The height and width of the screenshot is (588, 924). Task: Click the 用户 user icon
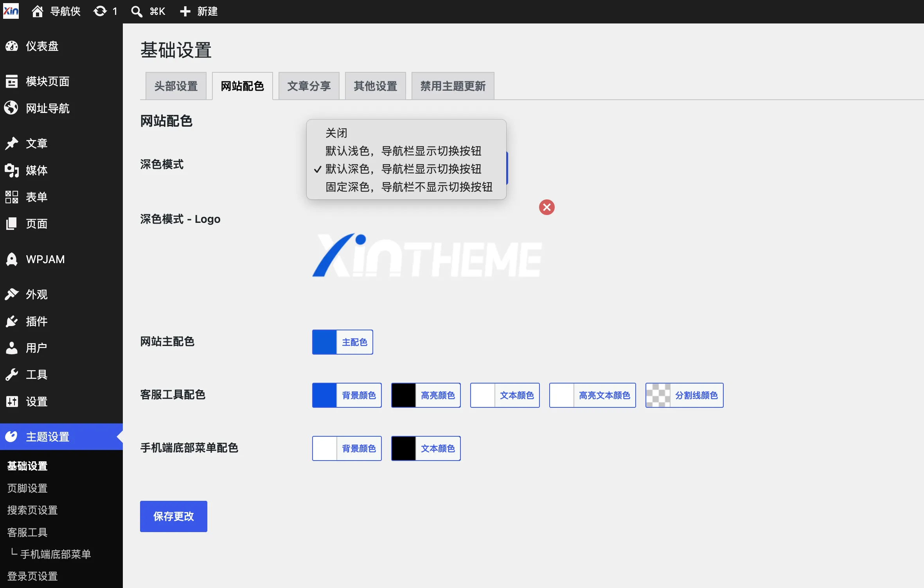[x=12, y=348]
